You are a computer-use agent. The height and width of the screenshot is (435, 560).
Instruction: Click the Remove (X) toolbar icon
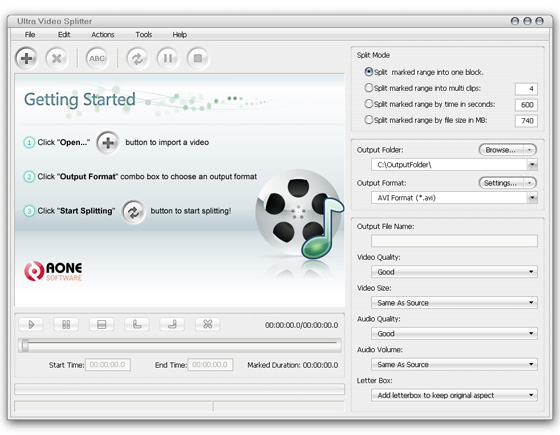(56, 58)
